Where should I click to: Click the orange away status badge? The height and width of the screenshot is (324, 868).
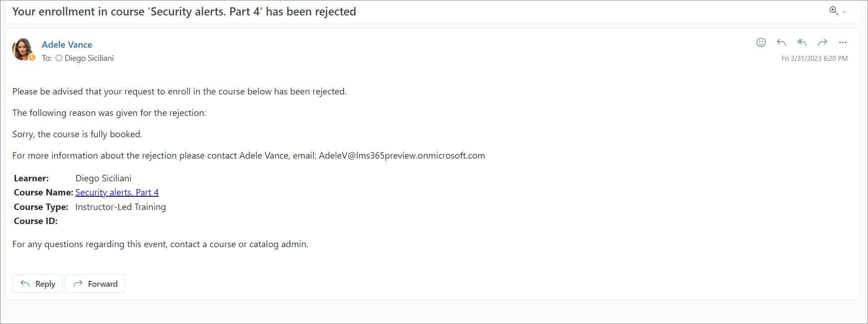click(32, 58)
